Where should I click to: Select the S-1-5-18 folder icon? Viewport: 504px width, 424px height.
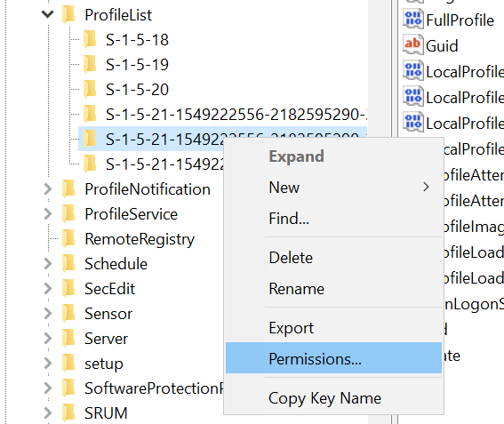pyautogui.click(x=90, y=39)
